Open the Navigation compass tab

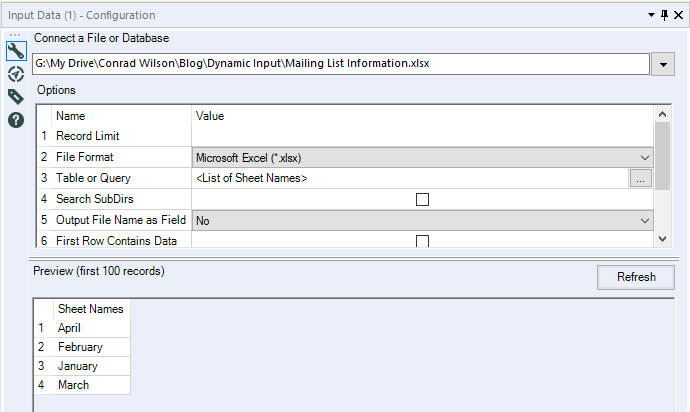click(x=16, y=74)
